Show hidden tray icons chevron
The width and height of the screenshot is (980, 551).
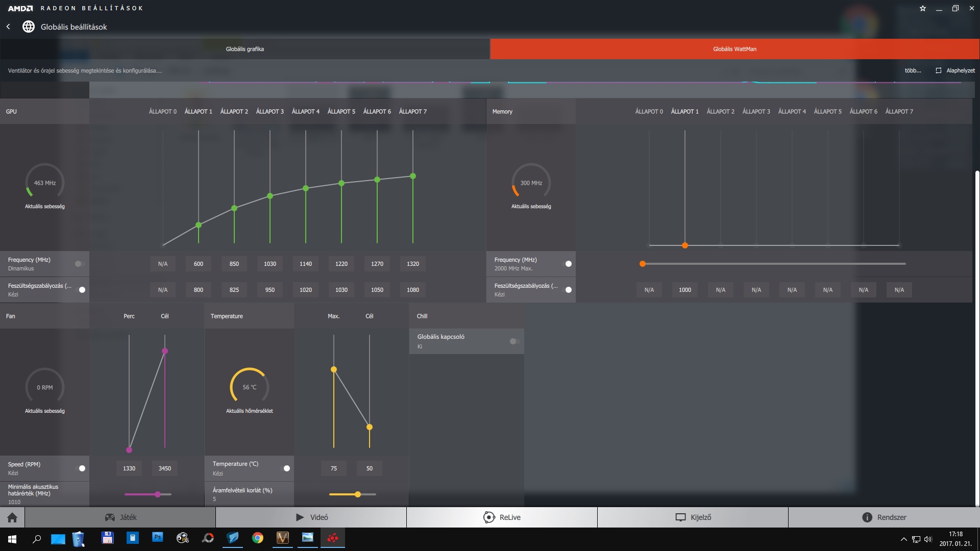pos(904,539)
